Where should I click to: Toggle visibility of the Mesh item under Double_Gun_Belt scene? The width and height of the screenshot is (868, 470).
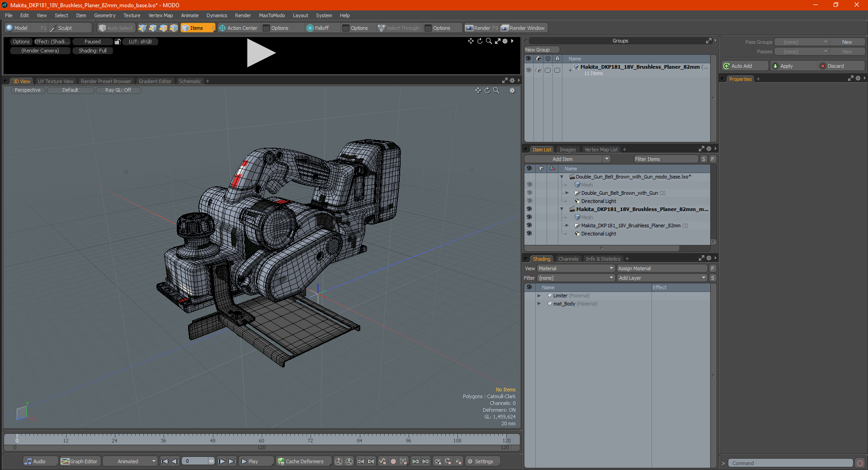click(x=529, y=185)
